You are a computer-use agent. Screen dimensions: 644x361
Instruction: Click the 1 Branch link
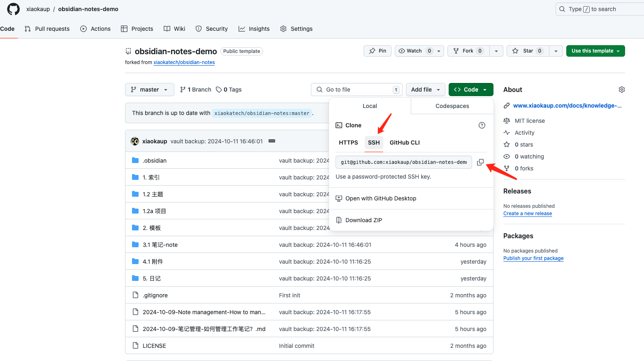(196, 90)
